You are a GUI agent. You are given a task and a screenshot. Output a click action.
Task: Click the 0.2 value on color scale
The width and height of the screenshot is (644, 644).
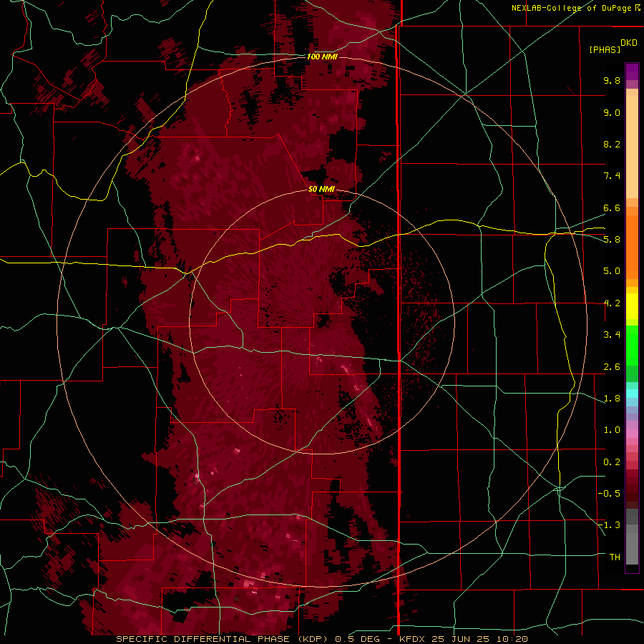click(612, 462)
